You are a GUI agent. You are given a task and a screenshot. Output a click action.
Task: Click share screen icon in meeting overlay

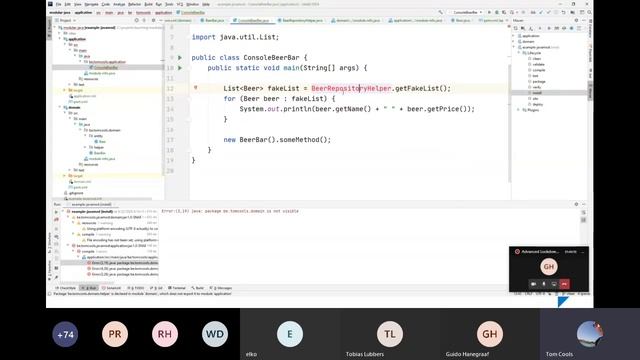554,284
